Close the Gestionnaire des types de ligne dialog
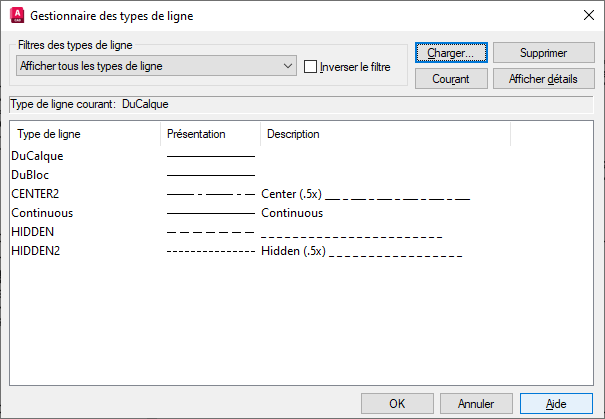The width and height of the screenshot is (605, 419). point(587,16)
